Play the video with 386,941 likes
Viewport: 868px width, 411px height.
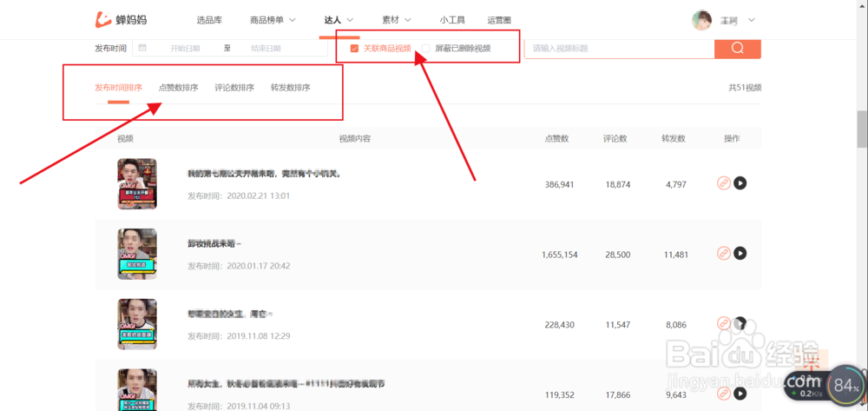click(740, 183)
